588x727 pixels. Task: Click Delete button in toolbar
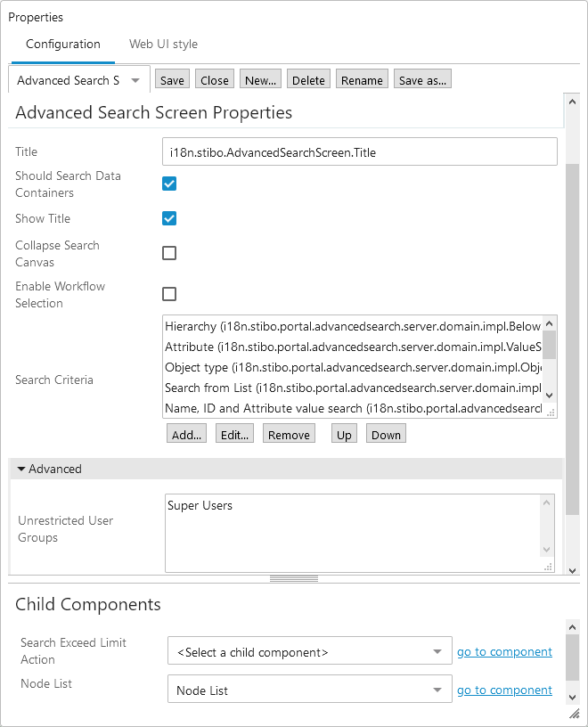click(308, 80)
